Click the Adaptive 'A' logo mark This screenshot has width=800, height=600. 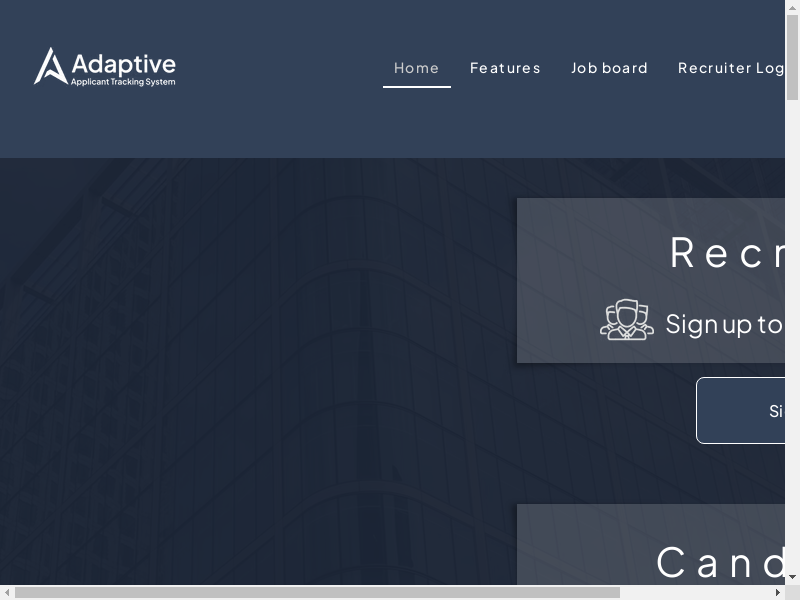[x=49, y=66]
